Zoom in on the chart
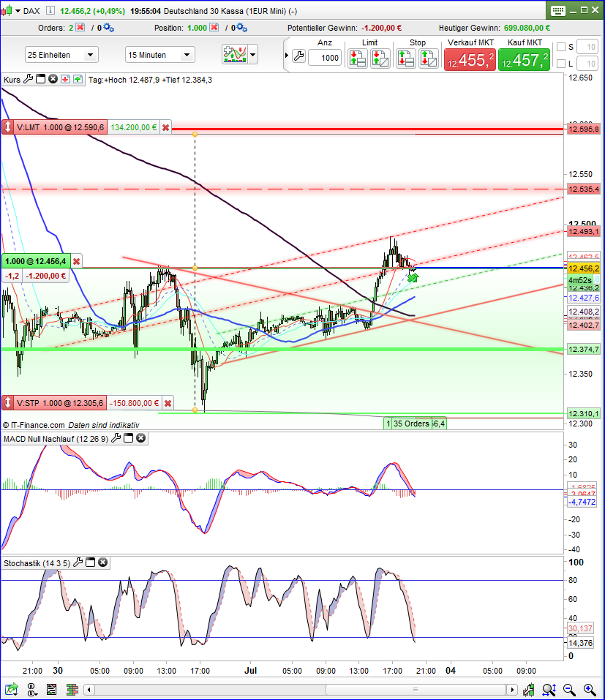The height and width of the screenshot is (700, 605). 590,689
